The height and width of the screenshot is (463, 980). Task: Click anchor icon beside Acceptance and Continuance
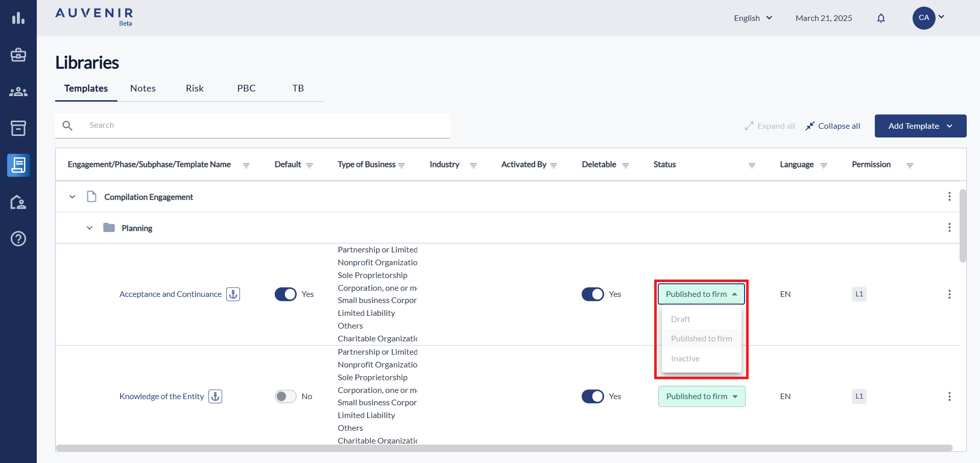(233, 294)
